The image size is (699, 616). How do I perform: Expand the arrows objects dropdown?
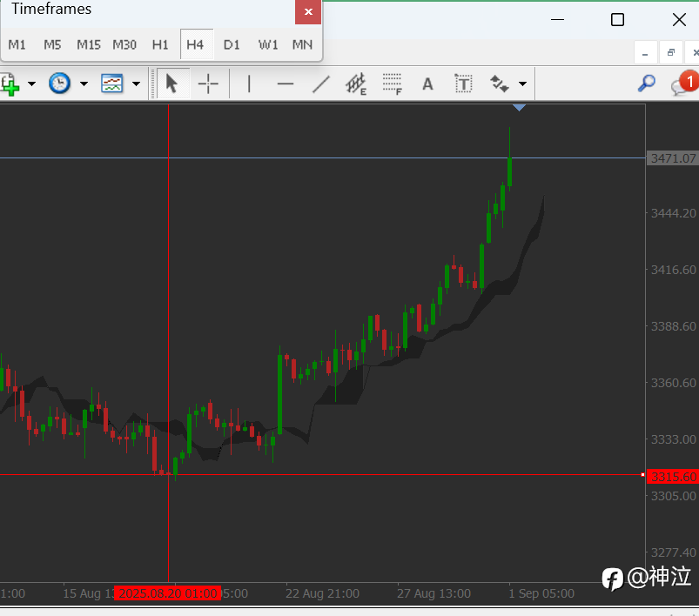tap(523, 84)
